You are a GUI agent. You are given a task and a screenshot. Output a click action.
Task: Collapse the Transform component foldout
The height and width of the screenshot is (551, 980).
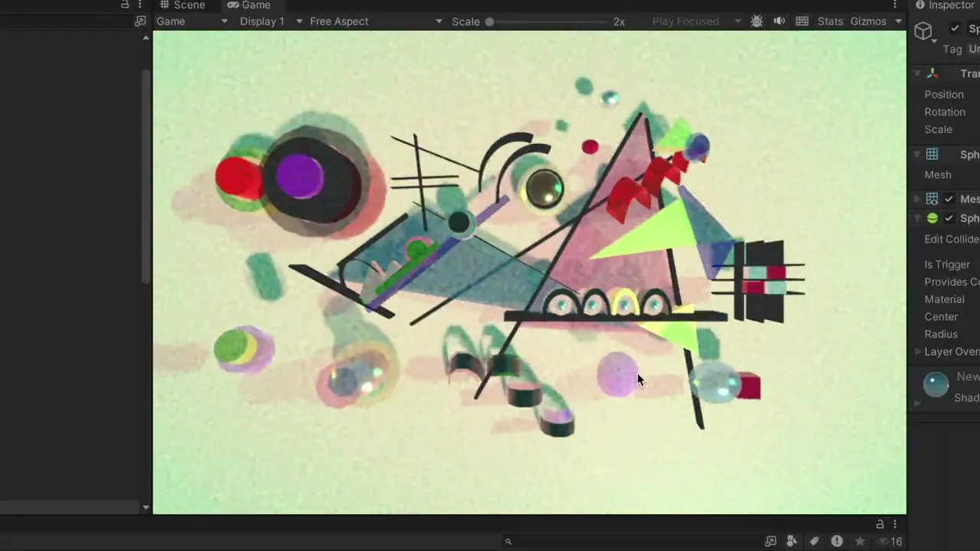coord(917,73)
